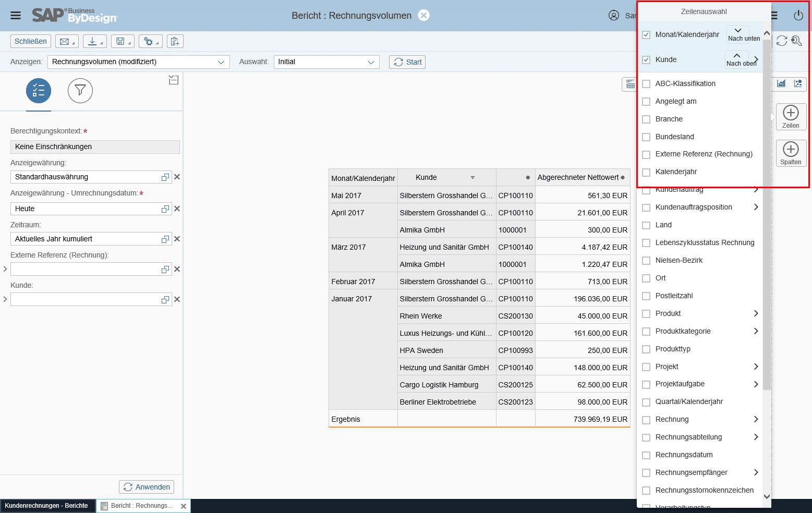Clear the Anzeigewährung field
The width and height of the screenshot is (812, 513).
click(177, 177)
